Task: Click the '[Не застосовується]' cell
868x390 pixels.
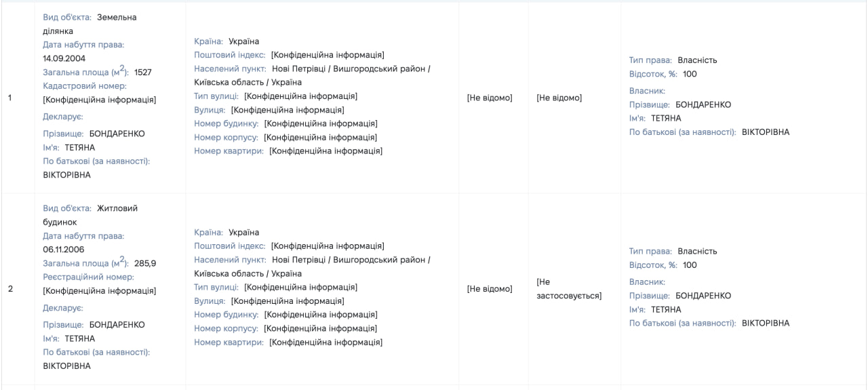Action: point(569,289)
